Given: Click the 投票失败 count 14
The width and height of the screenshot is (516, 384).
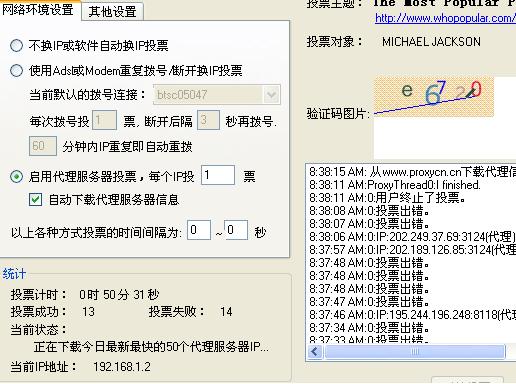Looking at the screenshot, I should pyautogui.click(x=226, y=312).
